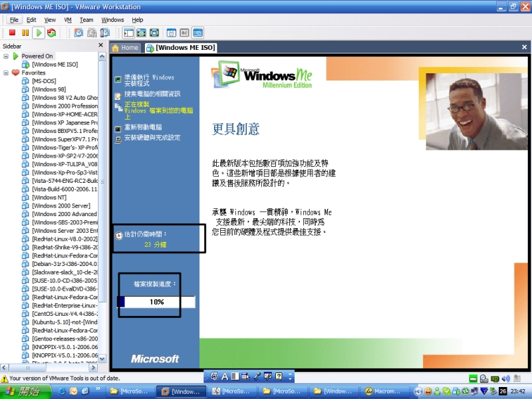The height and width of the screenshot is (399, 532).
Task: Select the [MS-DOS] virtual machine
Action: pyautogui.click(x=44, y=81)
